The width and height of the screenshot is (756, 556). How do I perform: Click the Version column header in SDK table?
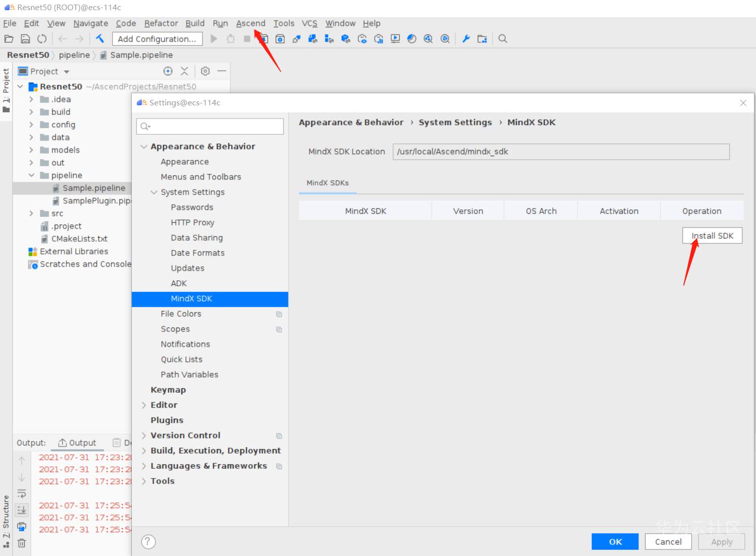[x=468, y=211]
